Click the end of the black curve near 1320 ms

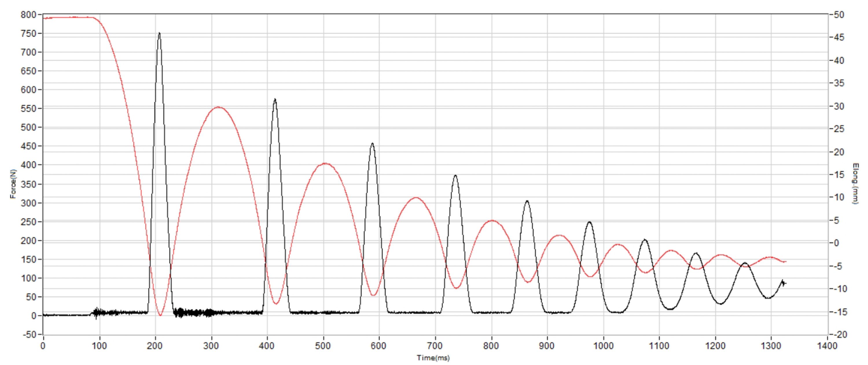pyautogui.click(x=783, y=283)
